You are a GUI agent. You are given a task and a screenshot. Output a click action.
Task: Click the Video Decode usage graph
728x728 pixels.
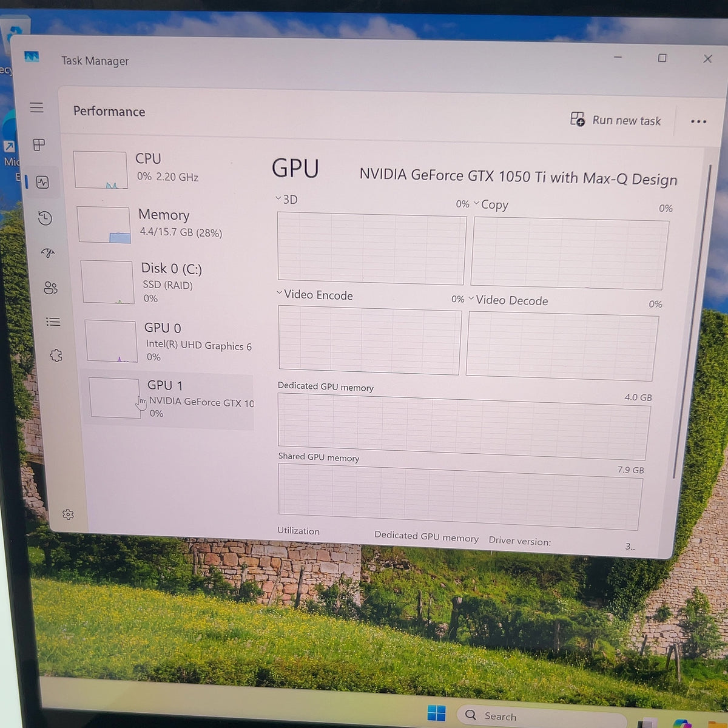click(x=562, y=346)
